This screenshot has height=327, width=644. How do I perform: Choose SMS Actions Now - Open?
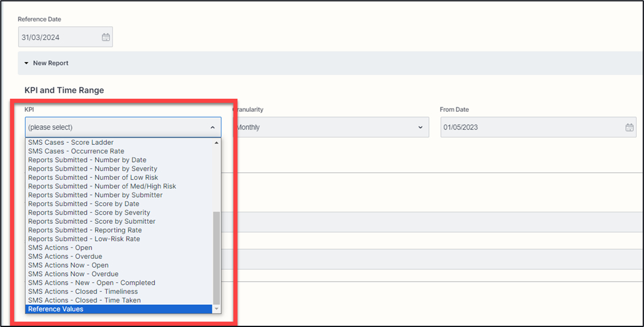[x=68, y=266]
